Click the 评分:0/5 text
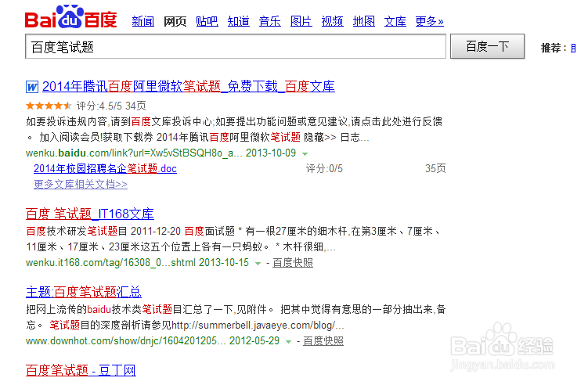This screenshot has height=385, width=588. click(x=324, y=169)
